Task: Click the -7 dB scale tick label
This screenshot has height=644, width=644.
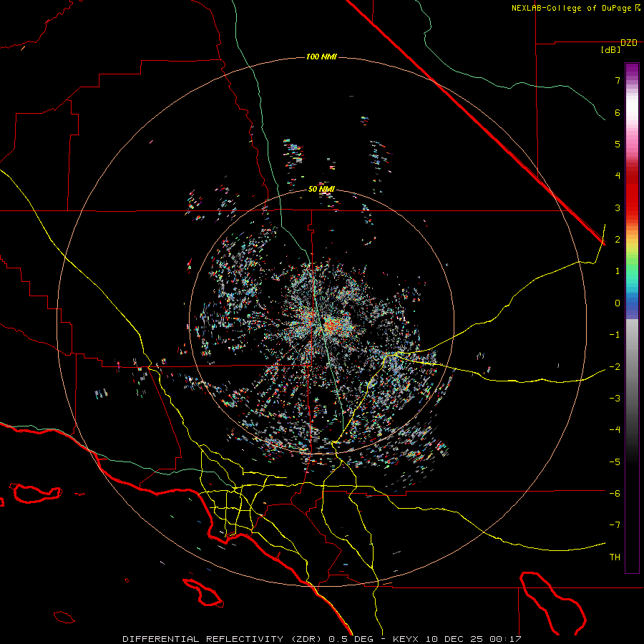Action: 615,525
